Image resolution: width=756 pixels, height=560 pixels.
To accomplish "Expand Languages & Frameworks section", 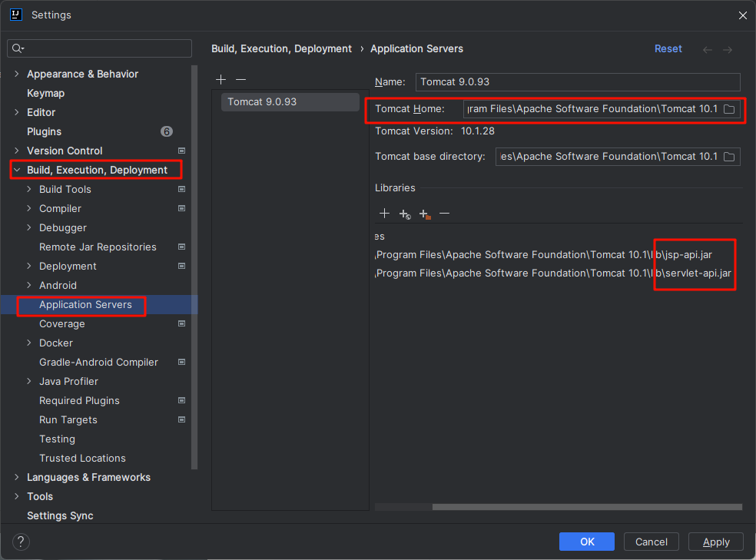I will tap(17, 477).
